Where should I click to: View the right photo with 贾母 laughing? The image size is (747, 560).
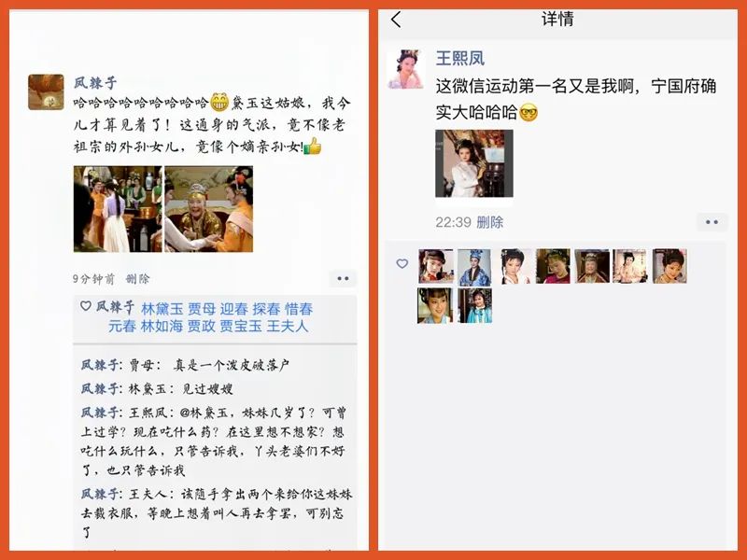tap(208, 209)
